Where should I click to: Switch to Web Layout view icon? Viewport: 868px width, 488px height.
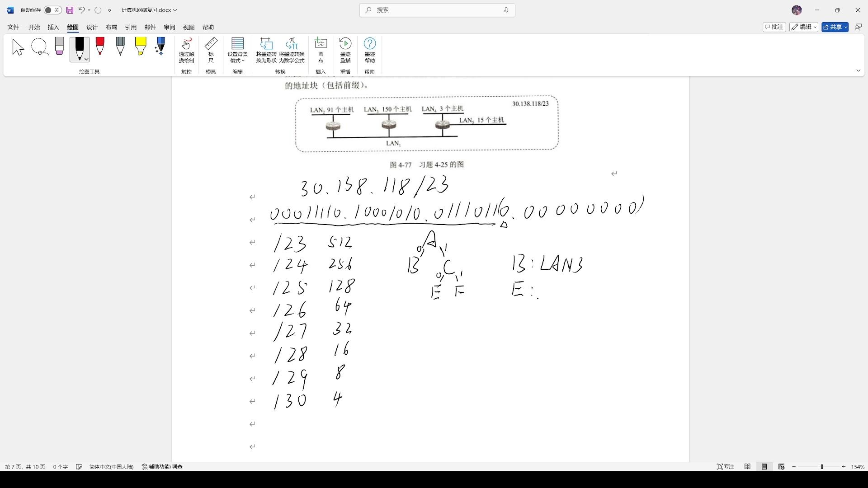(x=781, y=467)
